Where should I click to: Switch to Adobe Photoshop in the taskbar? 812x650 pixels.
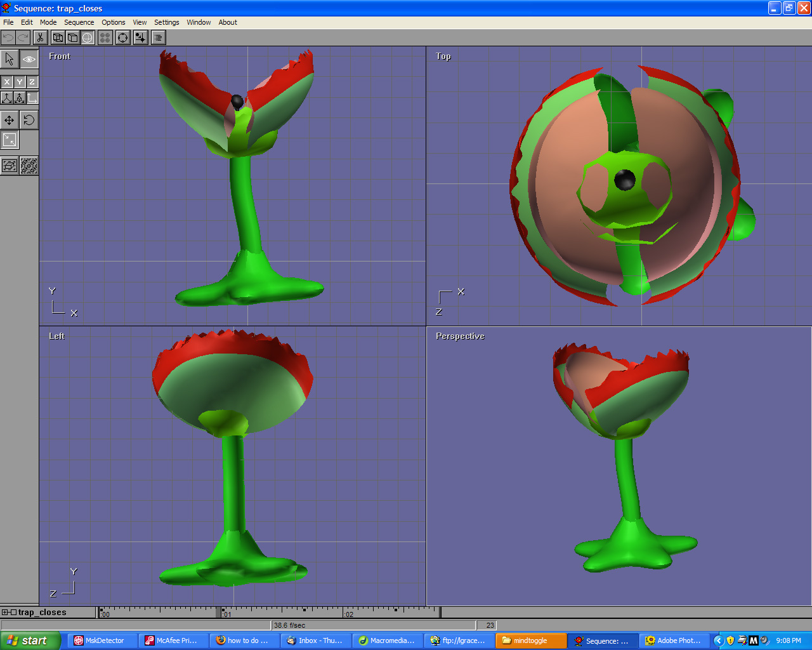(x=672, y=640)
